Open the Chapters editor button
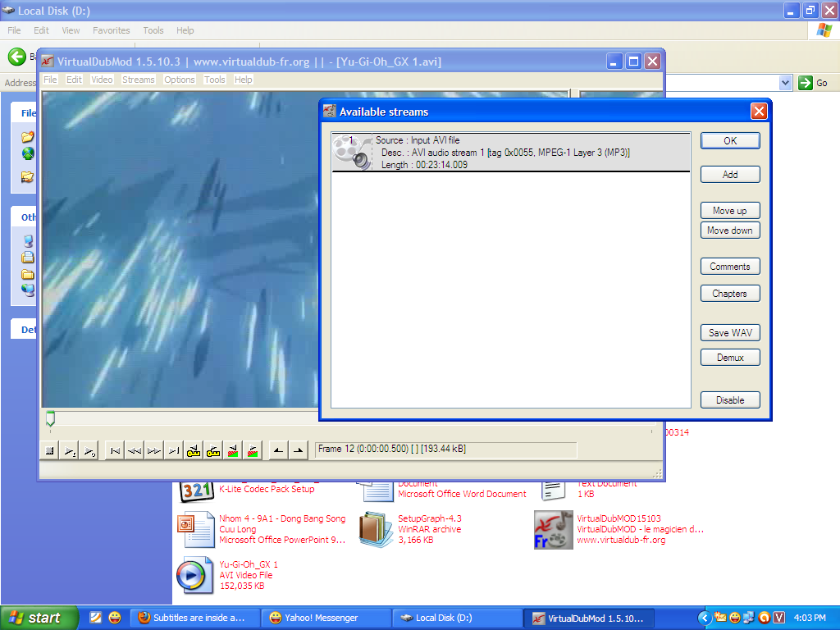This screenshot has width=840, height=630. [x=729, y=293]
